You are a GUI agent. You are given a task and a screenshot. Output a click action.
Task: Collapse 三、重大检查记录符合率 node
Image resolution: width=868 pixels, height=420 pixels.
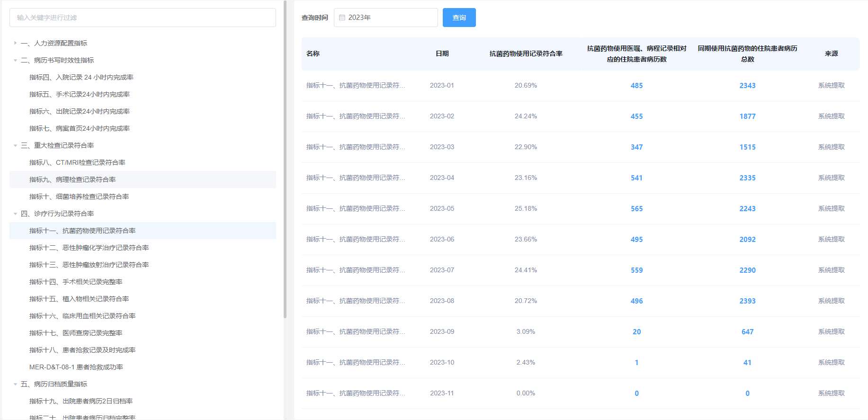point(15,145)
